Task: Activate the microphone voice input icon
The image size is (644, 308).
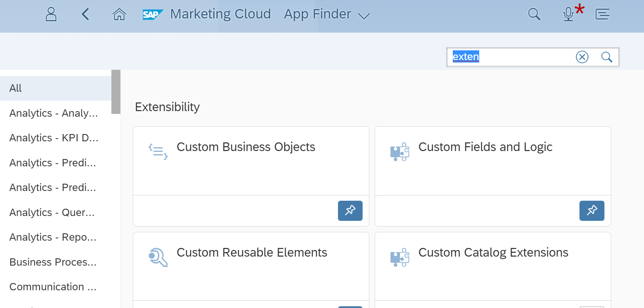Action: tap(568, 14)
